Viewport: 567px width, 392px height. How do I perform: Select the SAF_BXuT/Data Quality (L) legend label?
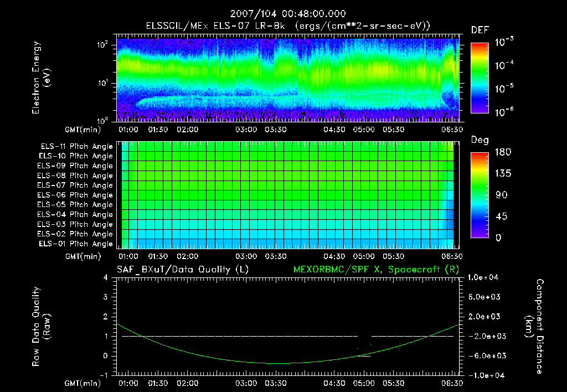coord(182,270)
